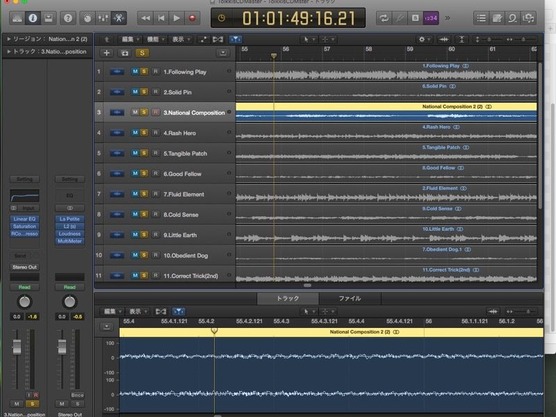Click the clock icon in the LCD display

[x=221, y=18]
